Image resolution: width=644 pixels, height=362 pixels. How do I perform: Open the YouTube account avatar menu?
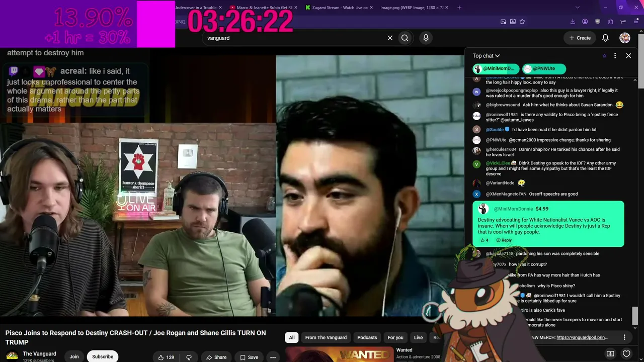(x=625, y=38)
